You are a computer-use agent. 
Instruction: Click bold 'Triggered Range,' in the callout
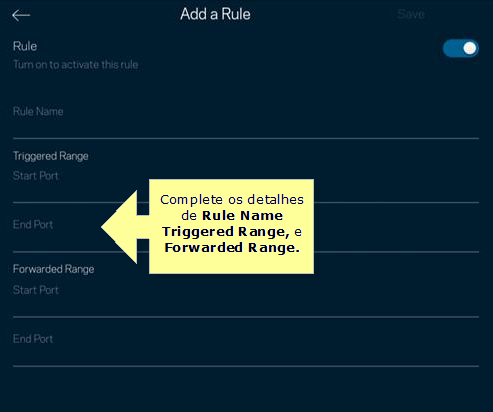point(226,232)
